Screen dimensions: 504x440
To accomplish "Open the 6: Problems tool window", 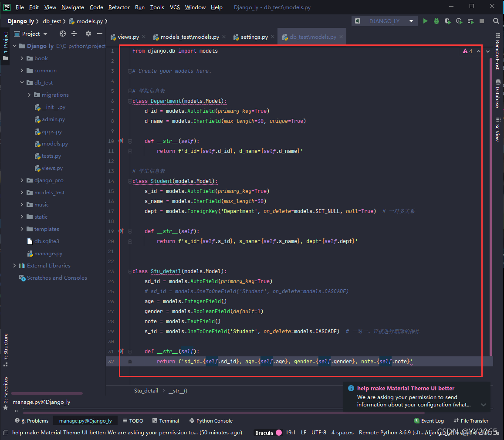I will (31, 421).
